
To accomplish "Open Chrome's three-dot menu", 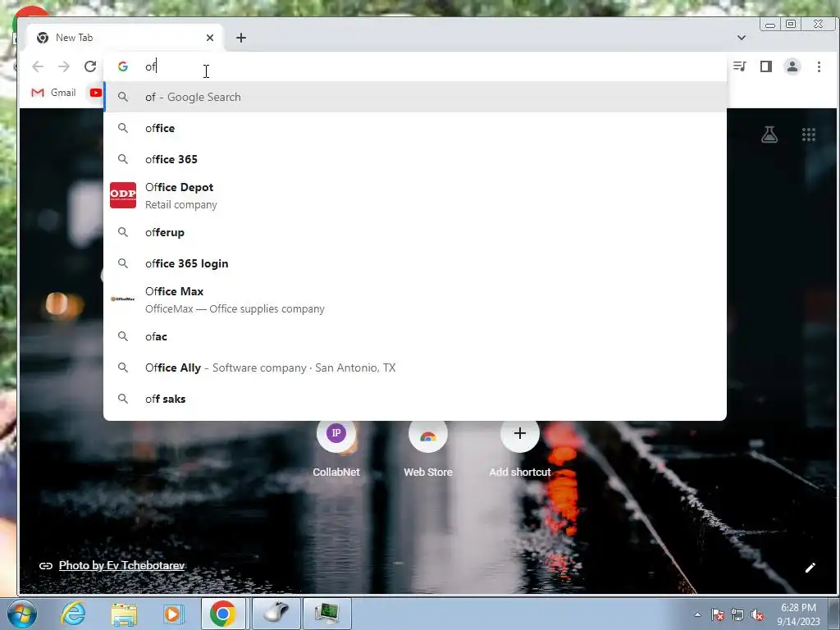I will coord(819,66).
